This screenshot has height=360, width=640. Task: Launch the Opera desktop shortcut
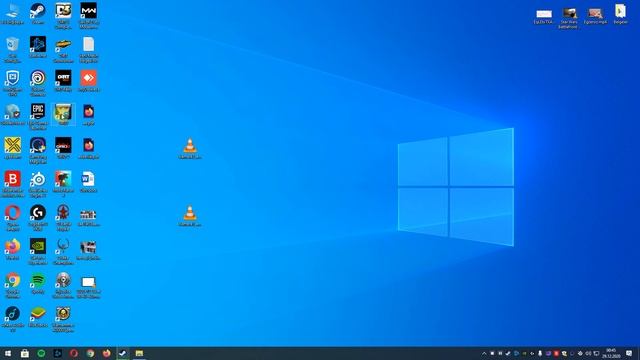[13, 218]
